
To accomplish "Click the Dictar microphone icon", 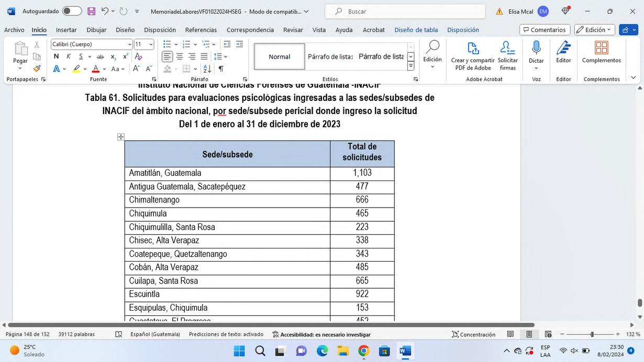I will click(536, 48).
